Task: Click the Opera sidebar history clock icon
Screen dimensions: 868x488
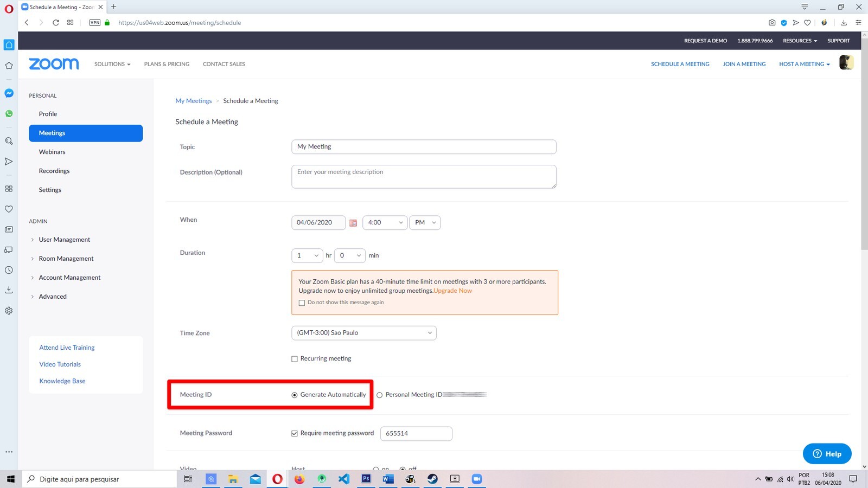Action: (9, 270)
